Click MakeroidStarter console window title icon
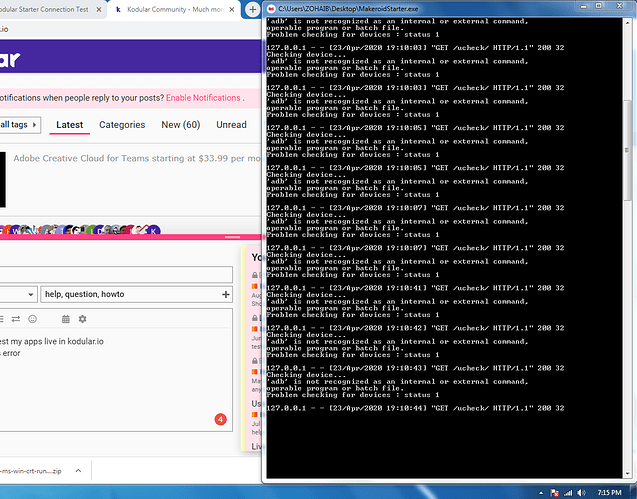 pyautogui.click(x=271, y=9)
